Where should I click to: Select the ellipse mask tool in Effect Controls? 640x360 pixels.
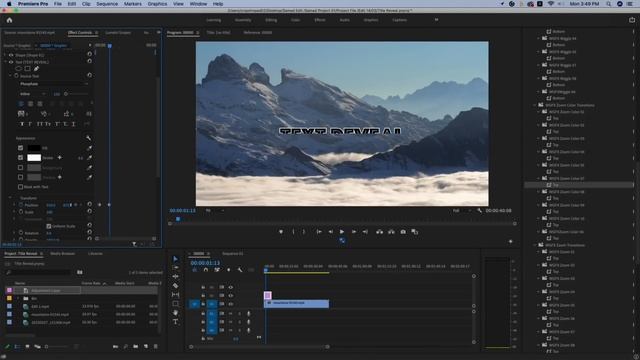coord(19,69)
